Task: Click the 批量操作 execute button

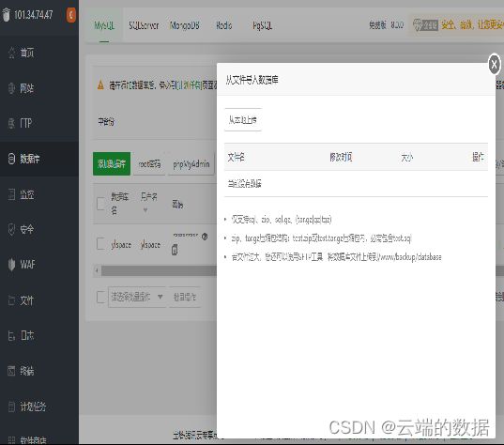Action: click(x=185, y=297)
